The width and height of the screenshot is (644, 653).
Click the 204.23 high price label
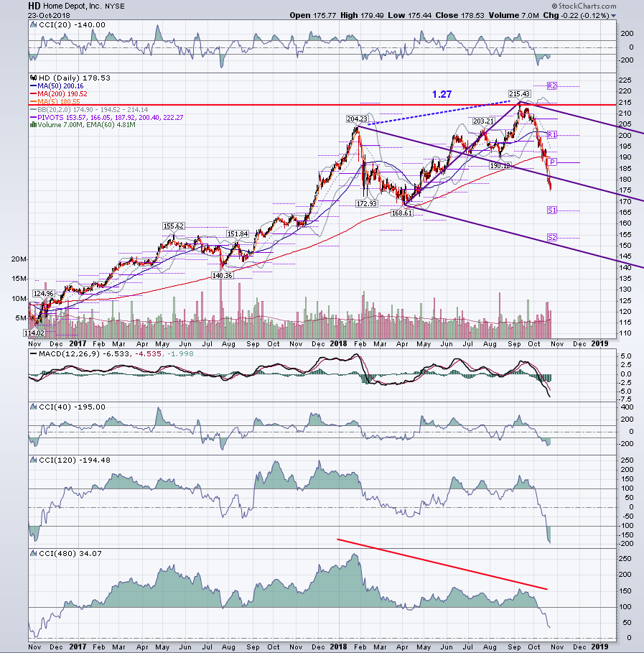pos(357,119)
